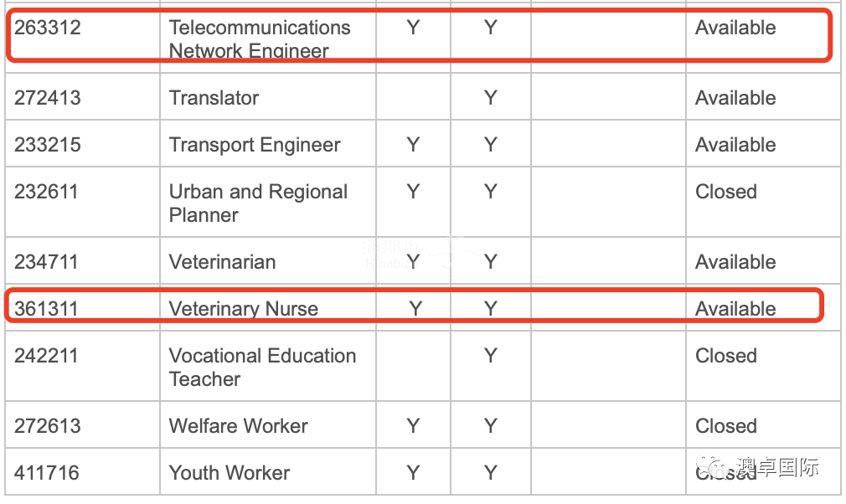Click Available status for Veterinary Nurse
The width and height of the screenshot is (846, 504).
coord(735,308)
